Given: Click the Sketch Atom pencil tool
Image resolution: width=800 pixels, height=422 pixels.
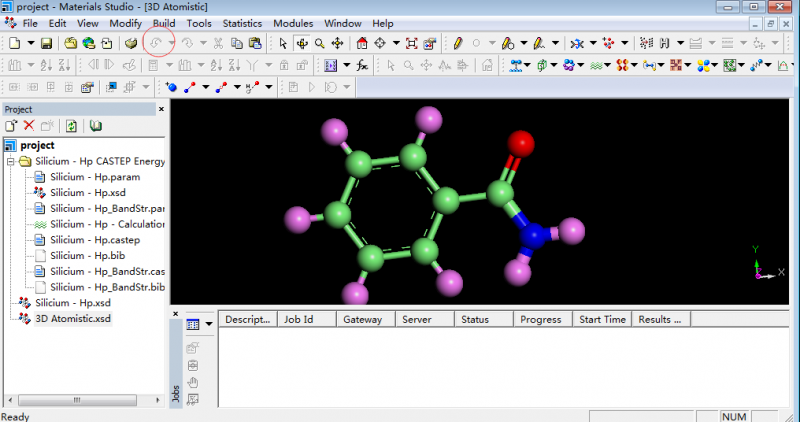Looking at the screenshot, I should pyautogui.click(x=457, y=43).
